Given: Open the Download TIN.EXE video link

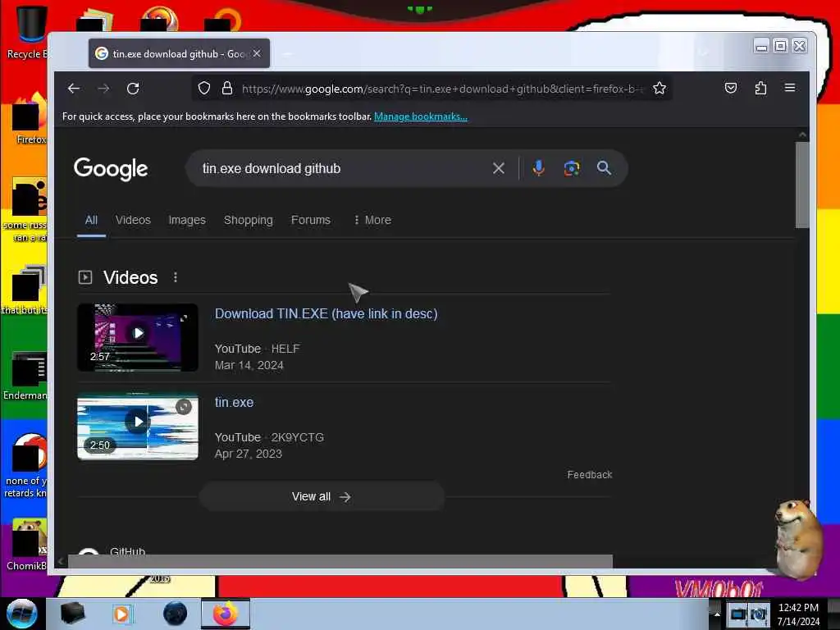Looking at the screenshot, I should (326, 313).
